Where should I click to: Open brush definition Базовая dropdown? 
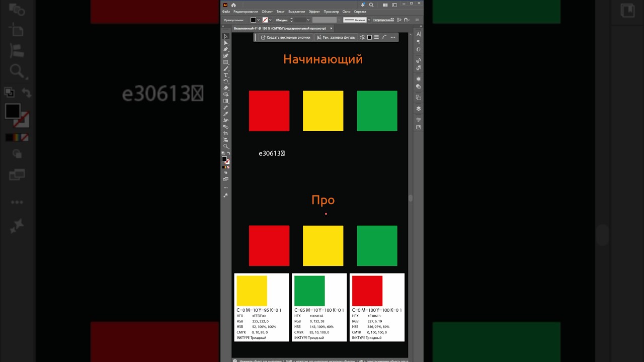pos(369,20)
